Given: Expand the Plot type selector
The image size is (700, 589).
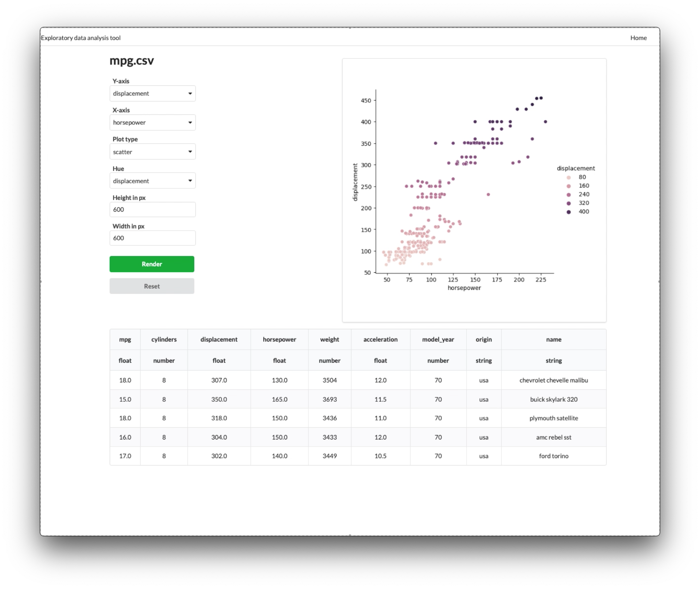Looking at the screenshot, I should click(x=189, y=151).
